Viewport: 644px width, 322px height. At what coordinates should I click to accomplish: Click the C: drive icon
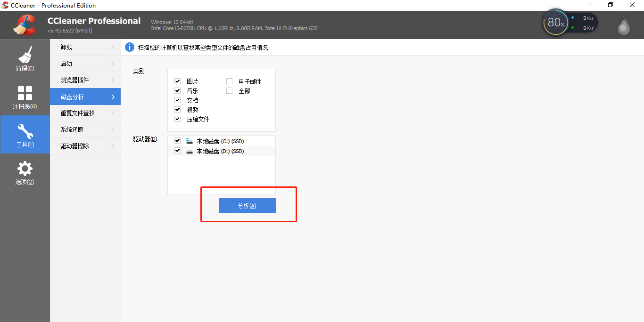[x=190, y=141]
